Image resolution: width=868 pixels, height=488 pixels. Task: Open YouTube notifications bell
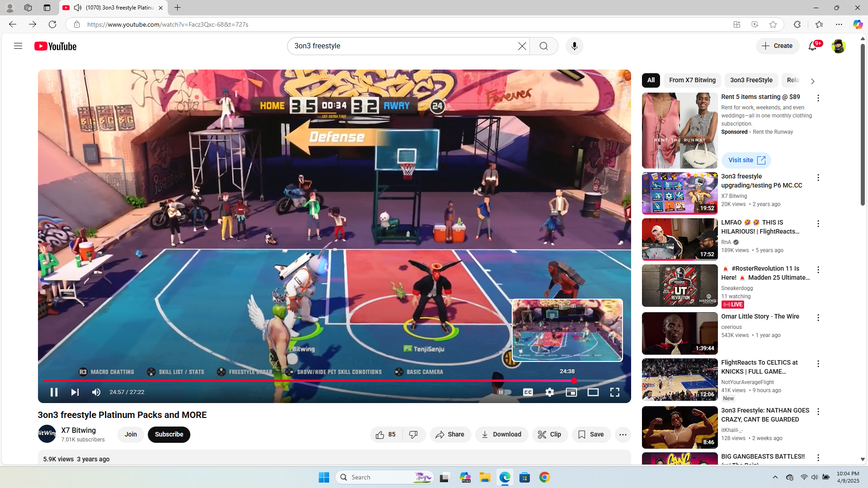click(812, 46)
